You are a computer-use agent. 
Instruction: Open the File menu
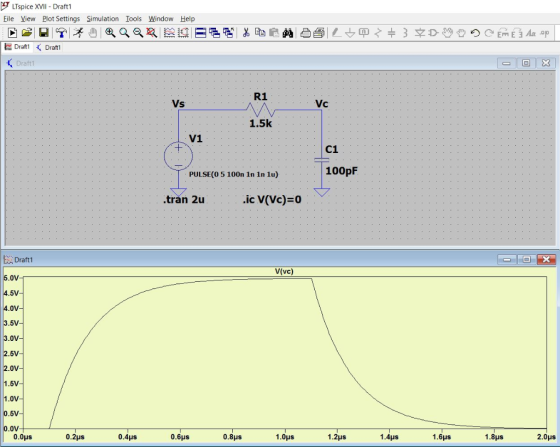click(x=9, y=19)
